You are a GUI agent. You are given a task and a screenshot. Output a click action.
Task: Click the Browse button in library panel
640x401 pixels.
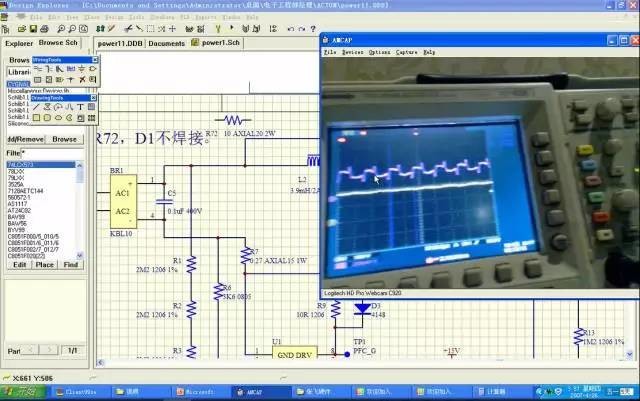tap(65, 139)
